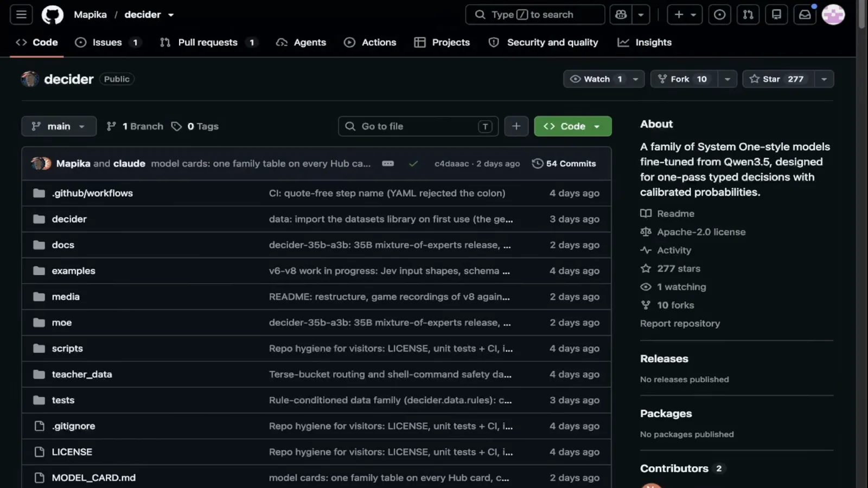Toggle Watch on the repository
The image size is (868, 488).
(x=596, y=79)
